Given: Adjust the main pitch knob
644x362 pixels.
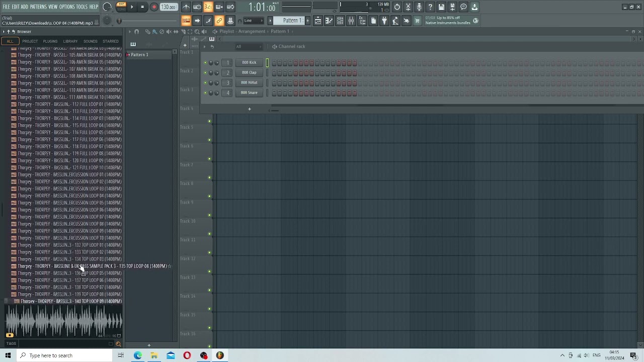Looking at the screenshot, I should click(107, 21).
